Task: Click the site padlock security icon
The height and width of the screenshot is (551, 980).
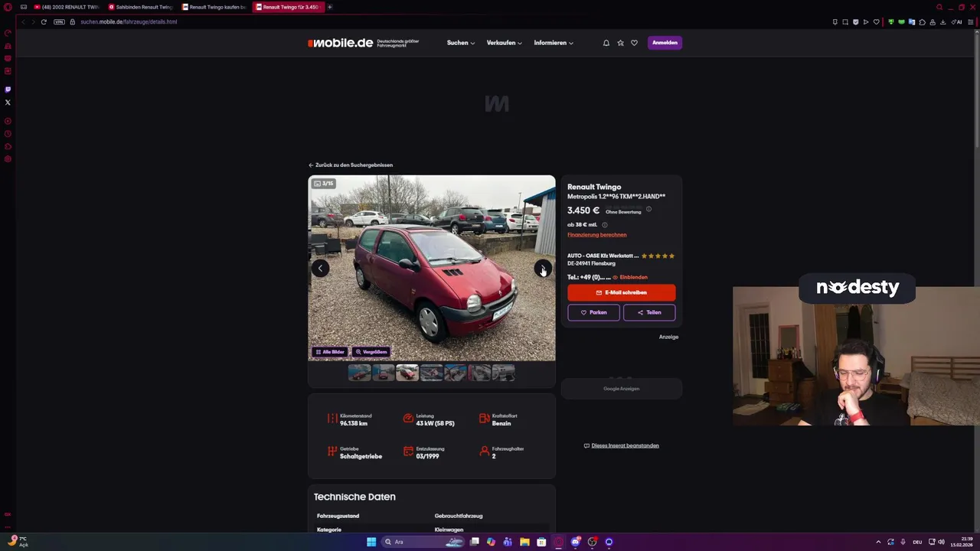Action: click(x=73, y=21)
